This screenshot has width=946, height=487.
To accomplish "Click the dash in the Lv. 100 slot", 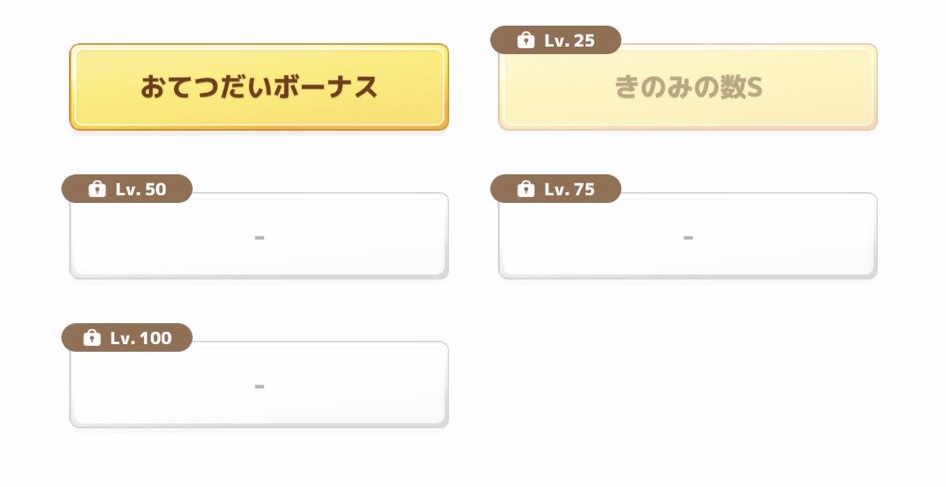I will click(259, 386).
